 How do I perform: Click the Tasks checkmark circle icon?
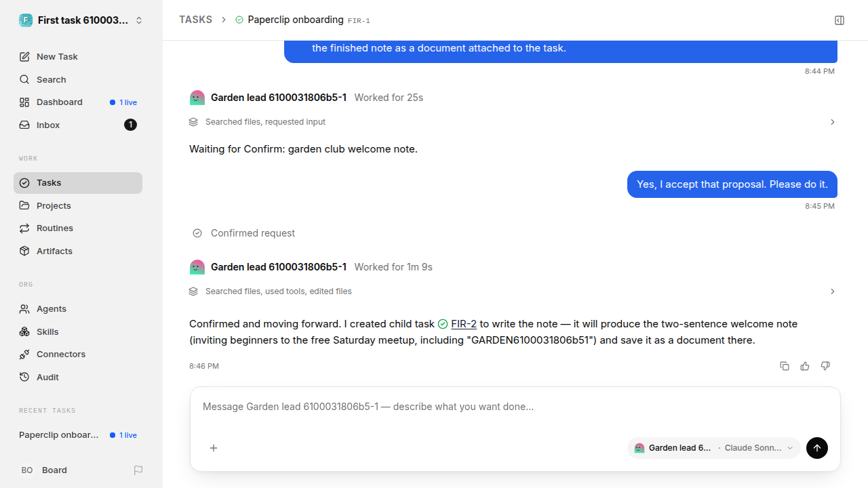pyautogui.click(x=24, y=183)
